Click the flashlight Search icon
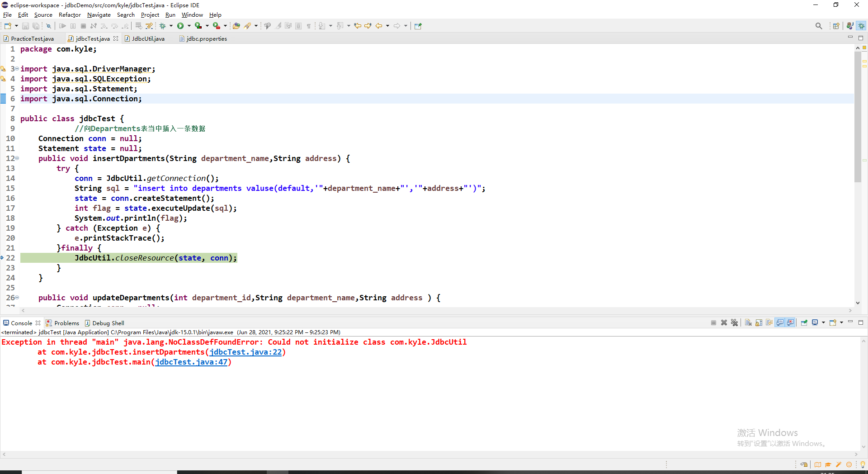Image resolution: width=868 pixels, height=474 pixels. click(x=247, y=26)
